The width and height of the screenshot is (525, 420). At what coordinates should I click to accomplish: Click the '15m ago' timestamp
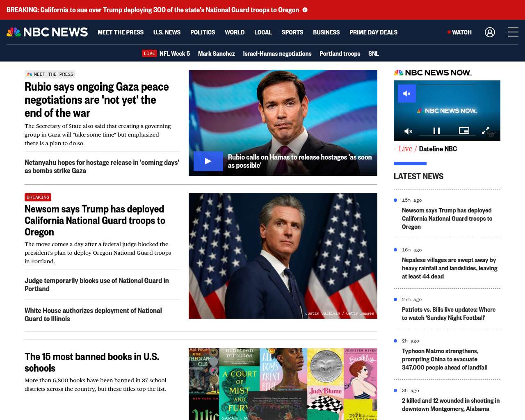point(412,200)
